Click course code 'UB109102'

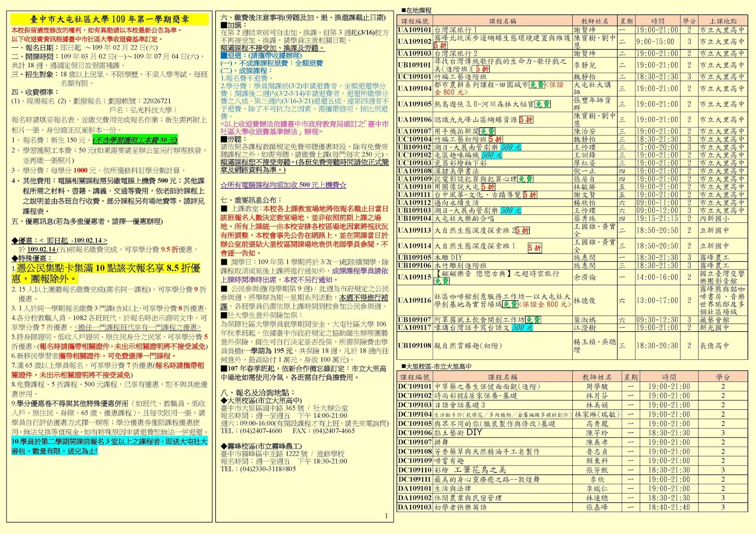point(414,147)
